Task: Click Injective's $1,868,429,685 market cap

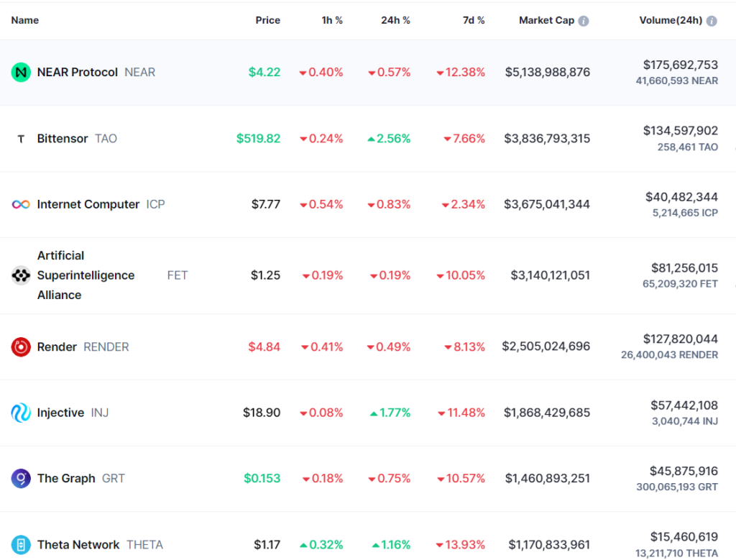Action: [x=547, y=413]
